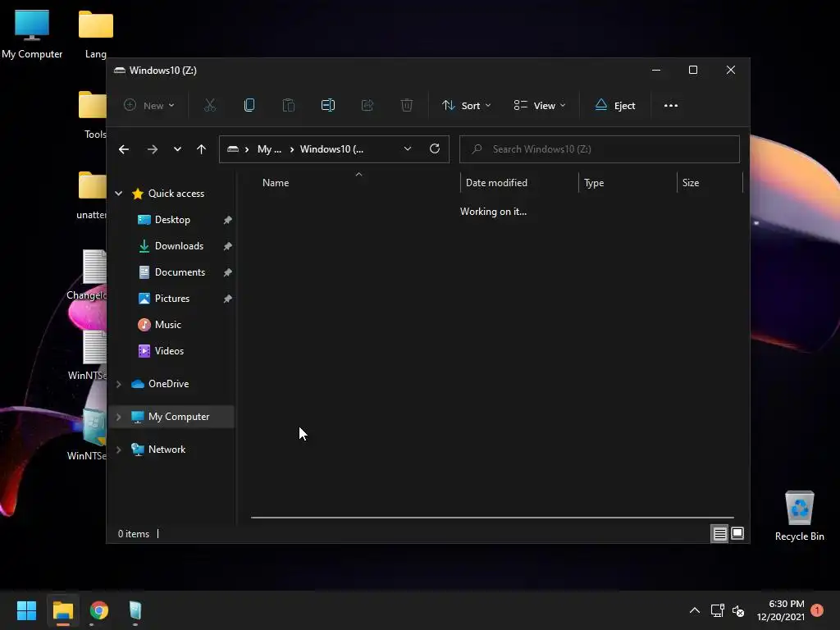
Task: Refresh the Windows10 (Z:) folder
Action: (435, 149)
